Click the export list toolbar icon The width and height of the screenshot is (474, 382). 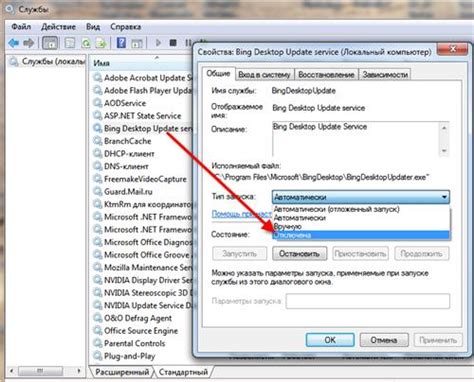tap(101, 43)
